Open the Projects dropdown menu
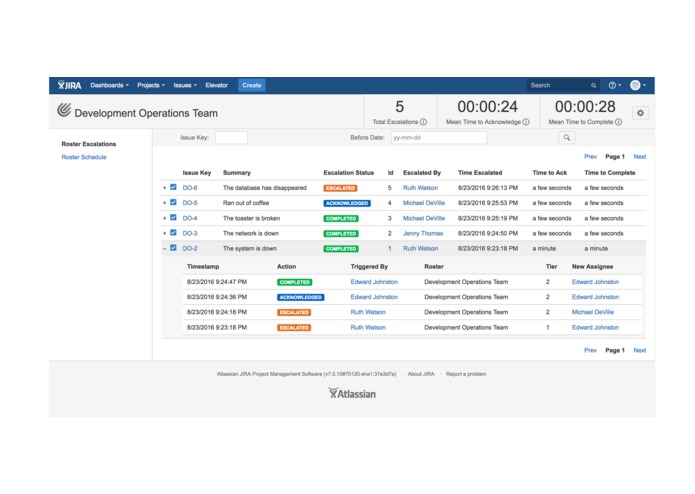The width and height of the screenshot is (695, 494). (x=151, y=85)
